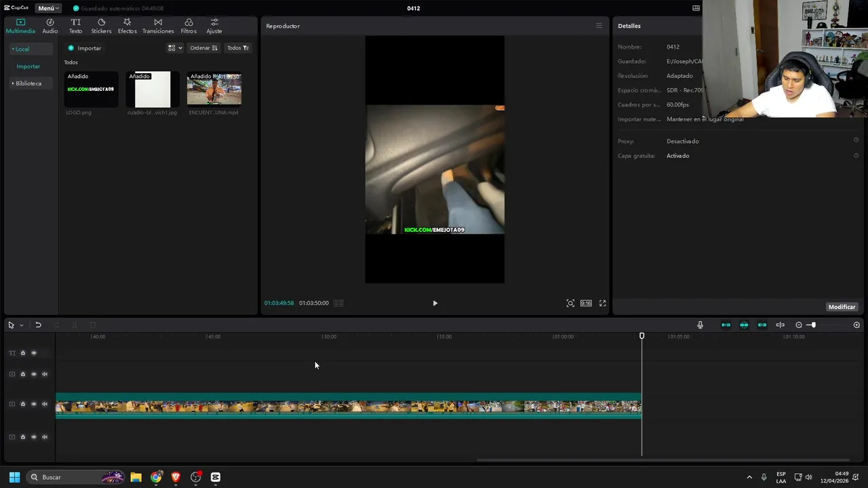Open the Multimedia tab
The image size is (868, 488).
point(20,26)
